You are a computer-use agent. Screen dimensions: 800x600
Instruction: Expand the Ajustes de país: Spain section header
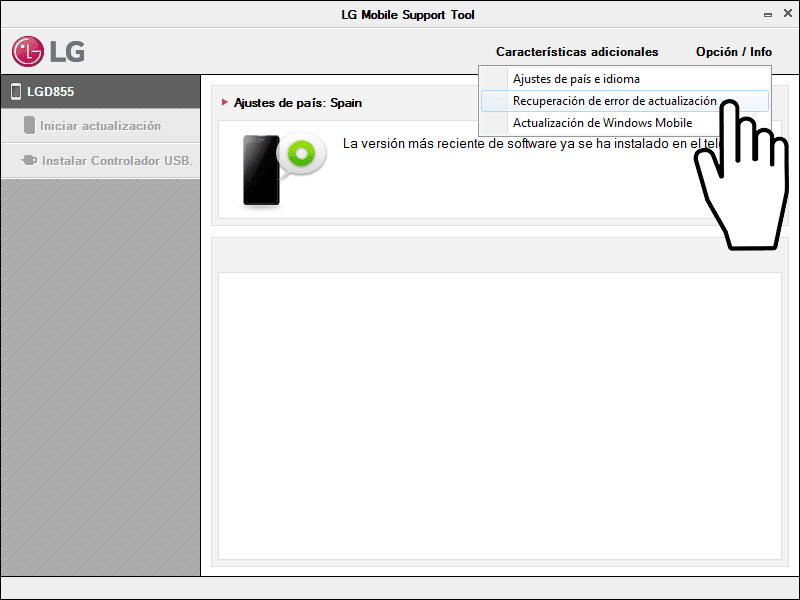(x=300, y=103)
